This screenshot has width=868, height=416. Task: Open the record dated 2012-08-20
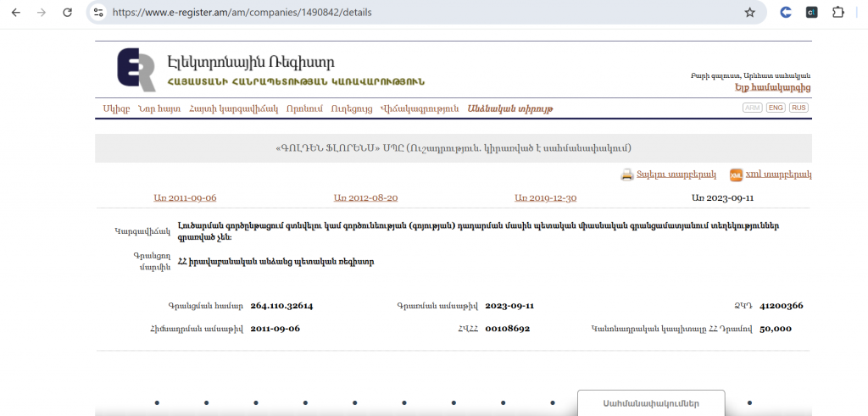[x=365, y=197]
